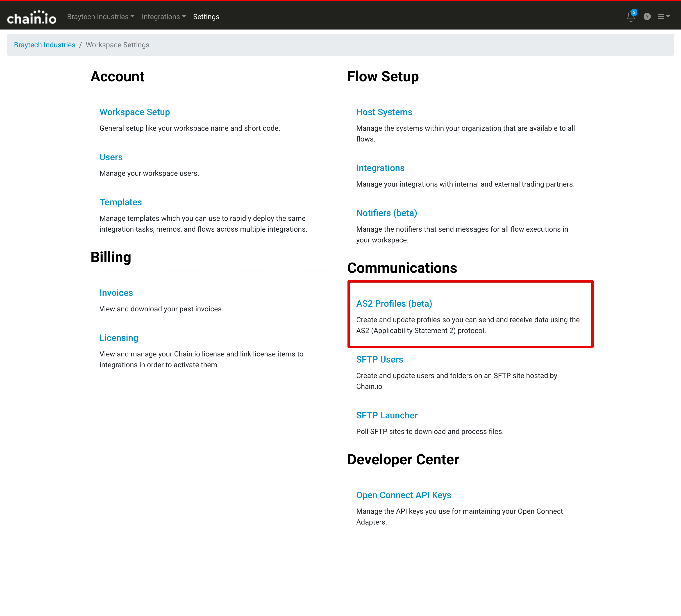Click 'Poll SFTP sites to download' description

(x=430, y=431)
